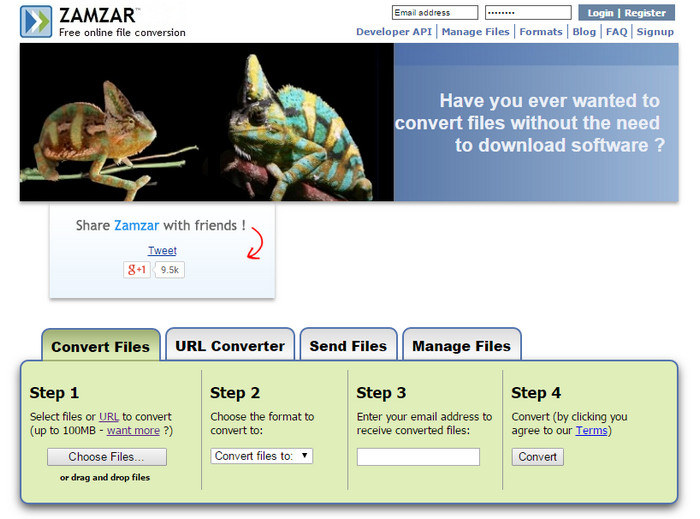Click the 'or drag and drop files' text
This screenshot has width=700, height=519.
pos(105,477)
